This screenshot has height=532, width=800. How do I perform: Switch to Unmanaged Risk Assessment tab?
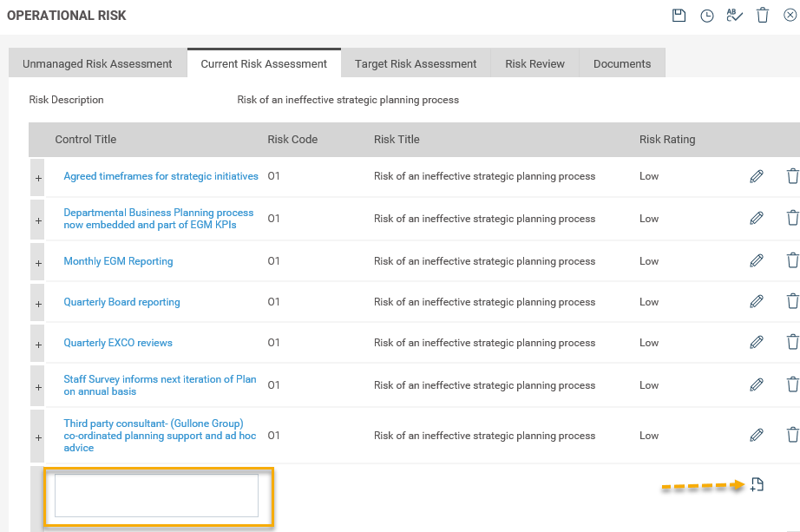pyautogui.click(x=97, y=63)
